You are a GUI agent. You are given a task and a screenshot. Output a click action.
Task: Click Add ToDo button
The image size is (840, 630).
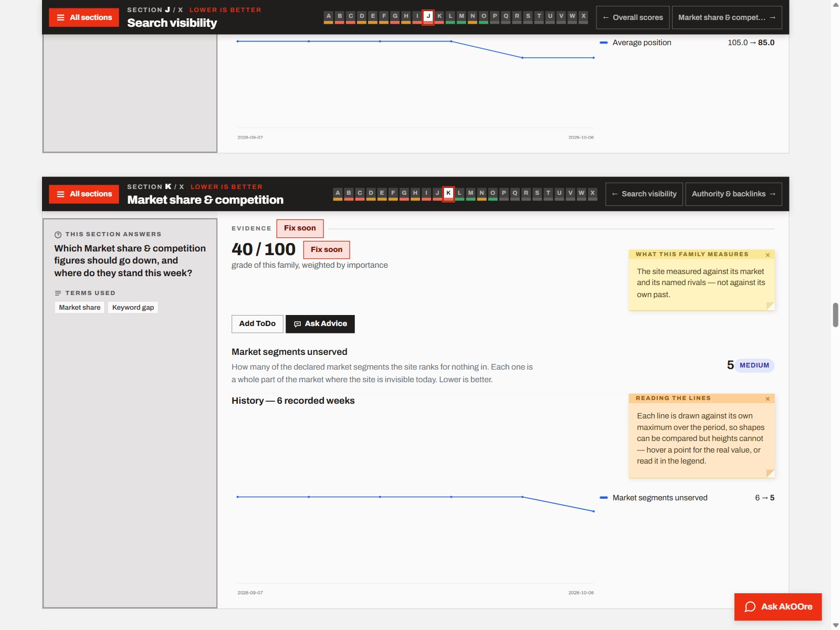tap(257, 324)
